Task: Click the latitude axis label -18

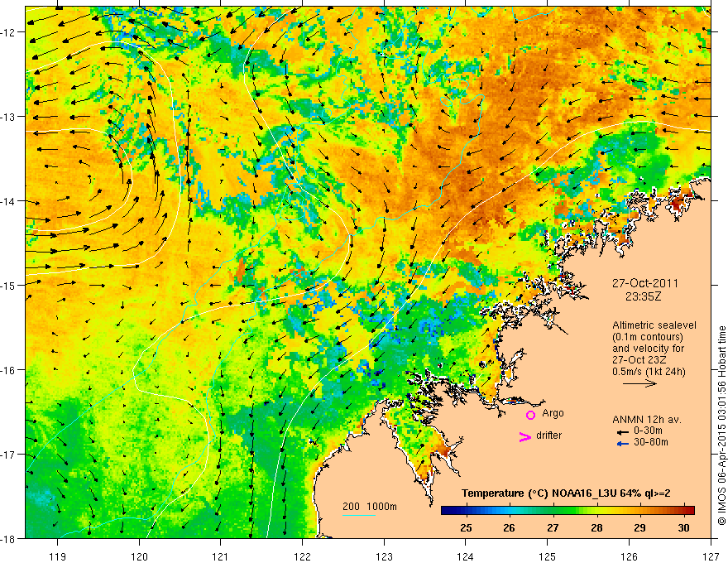Action: pyautogui.click(x=9, y=538)
